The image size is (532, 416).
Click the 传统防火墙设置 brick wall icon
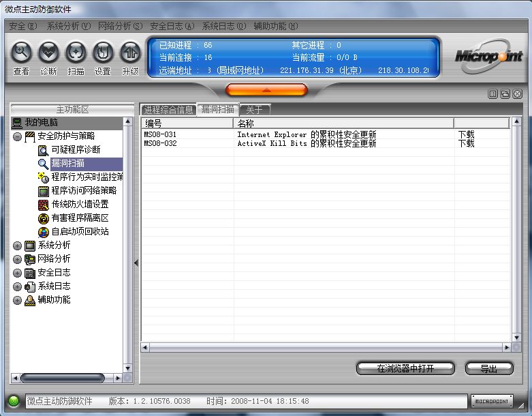click(x=44, y=205)
